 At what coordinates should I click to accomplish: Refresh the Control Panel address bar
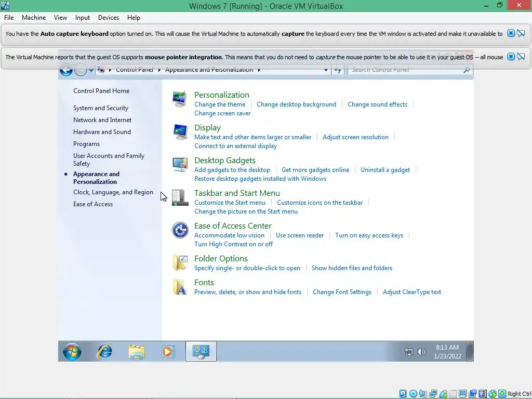point(338,70)
